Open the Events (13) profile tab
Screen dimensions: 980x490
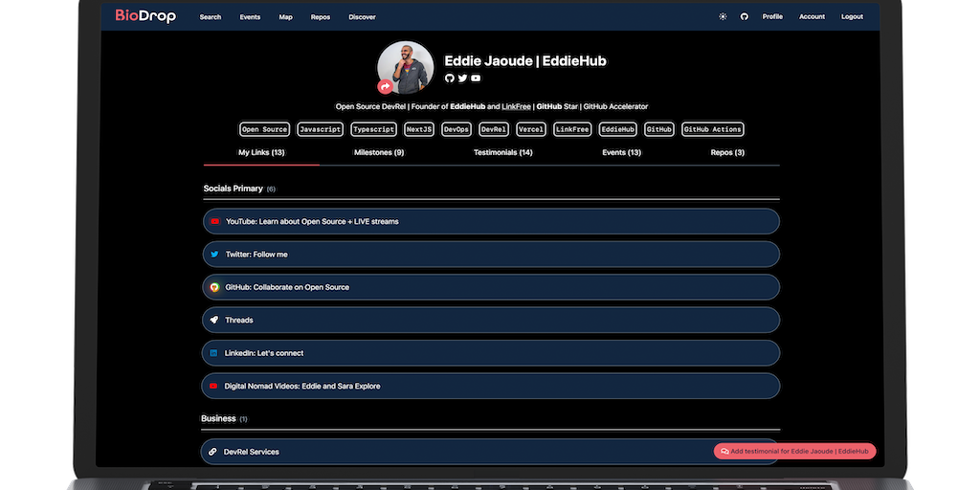[x=621, y=152]
